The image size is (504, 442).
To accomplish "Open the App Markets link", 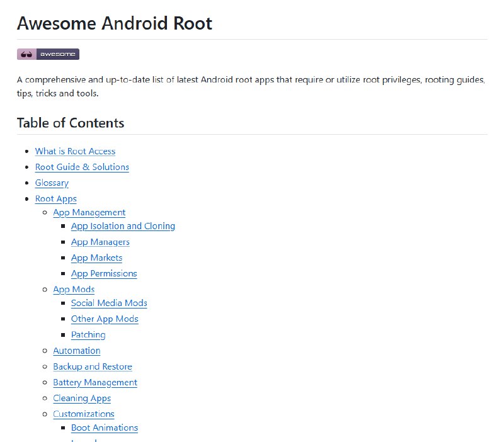I will pos(96,258).
